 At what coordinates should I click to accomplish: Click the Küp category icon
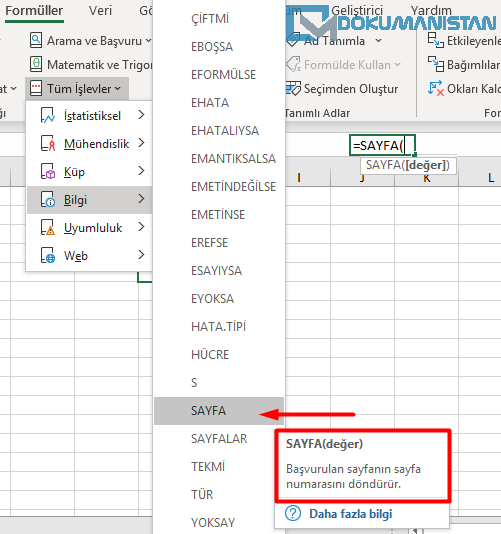[47, 171]
